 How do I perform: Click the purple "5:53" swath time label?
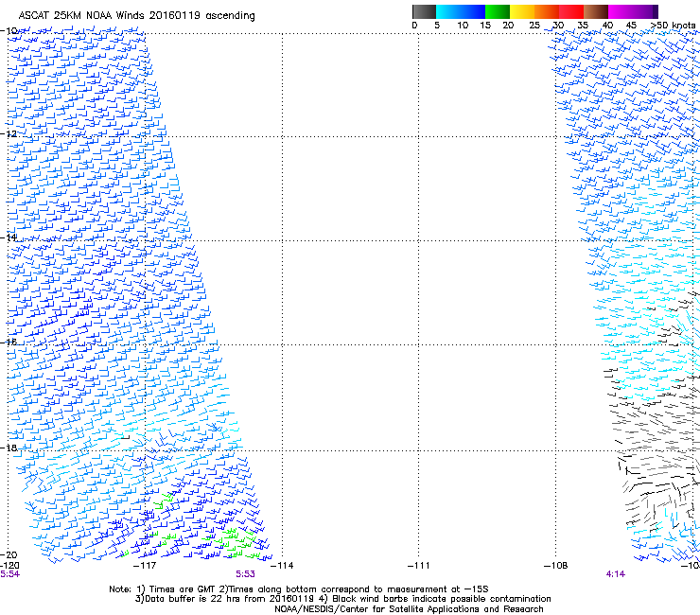(246, 574)
